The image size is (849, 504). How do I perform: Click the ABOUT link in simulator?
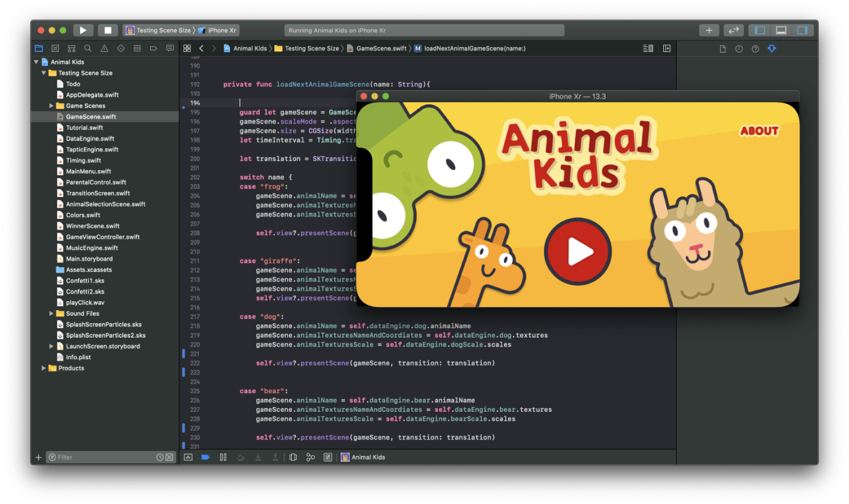759,131
